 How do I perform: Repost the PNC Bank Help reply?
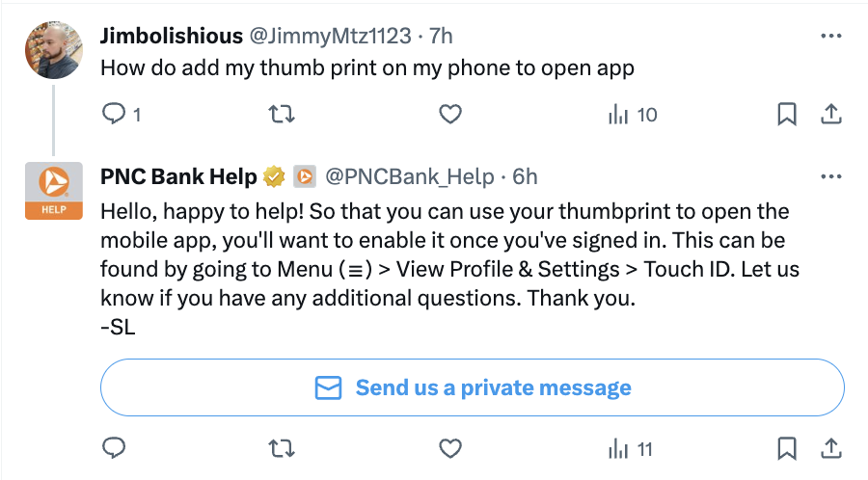[281, 449]
